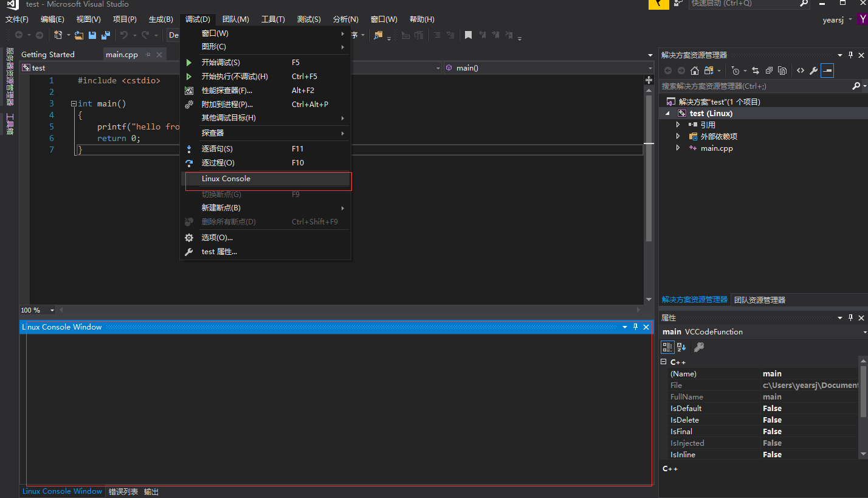Click the Save icon in the main toolbar
868x498 pixels.
click(x=92, y=35)
